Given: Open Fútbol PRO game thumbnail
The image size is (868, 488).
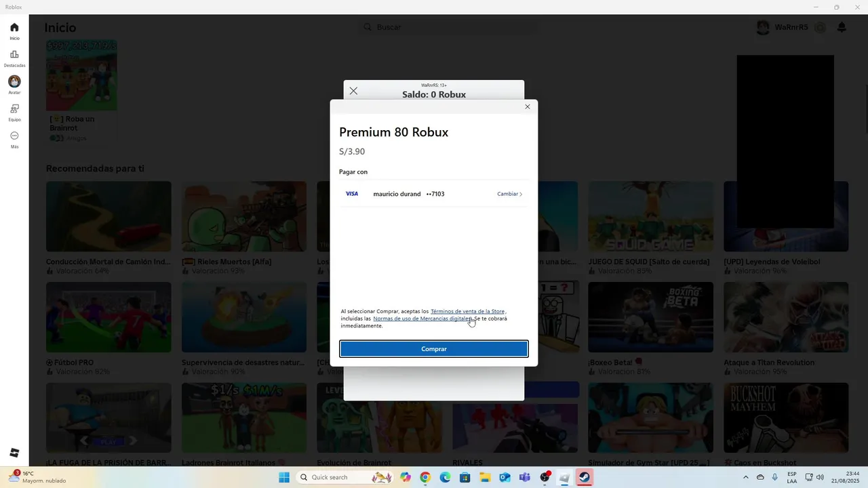Looking at the screenshot, I should [108, 317].
